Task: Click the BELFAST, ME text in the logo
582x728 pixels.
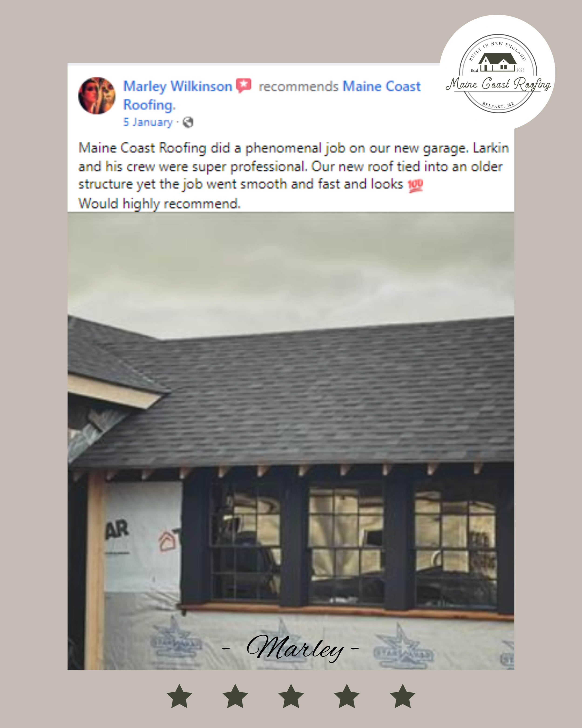Action: [498, 105]
